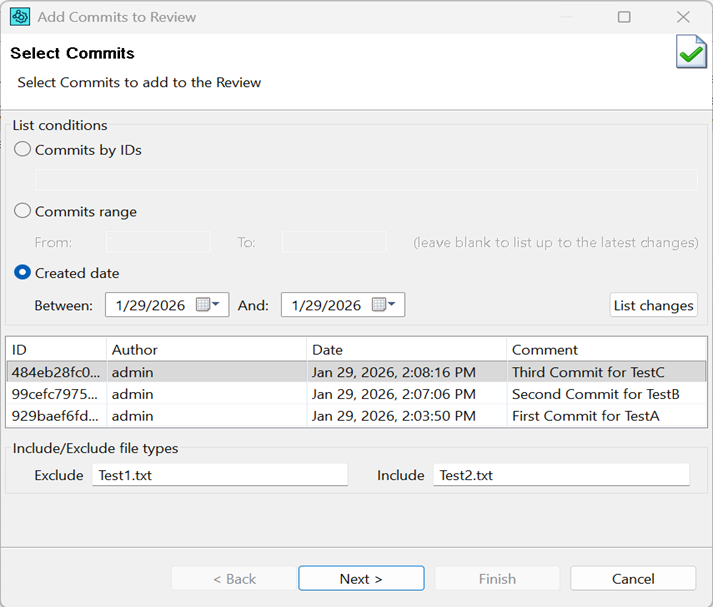Viewport: 713px width, 607px height.
Task: Click the ID column header
Action: click(56, 349)
